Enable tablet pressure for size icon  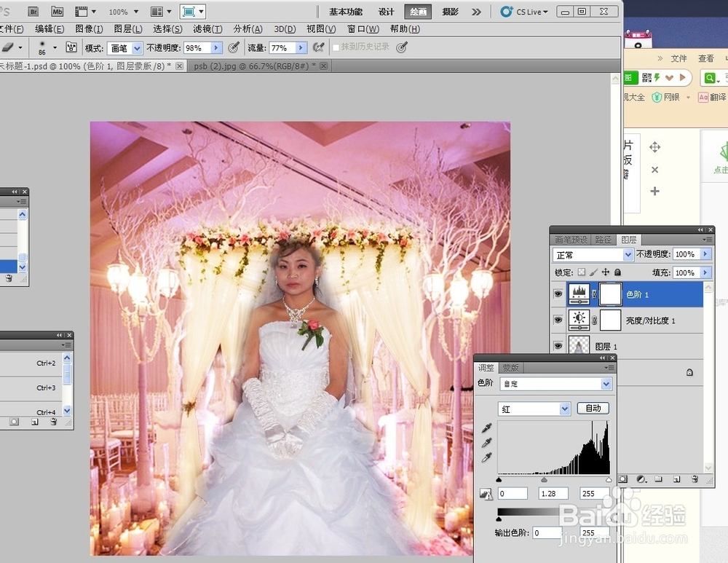(x=402, y=47)
